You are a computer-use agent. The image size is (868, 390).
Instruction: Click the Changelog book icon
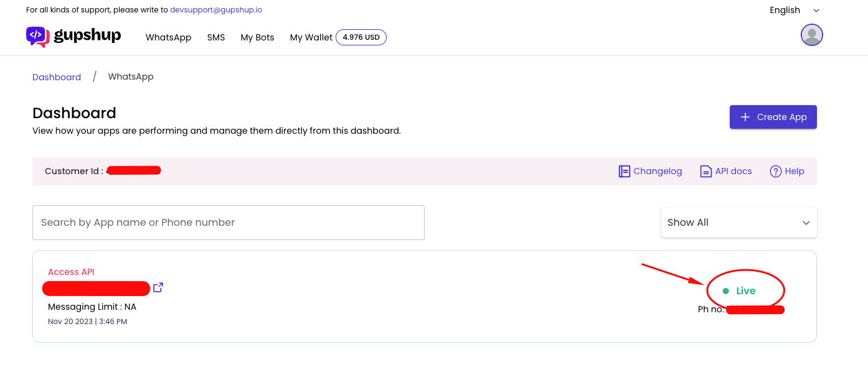point(624,171)
